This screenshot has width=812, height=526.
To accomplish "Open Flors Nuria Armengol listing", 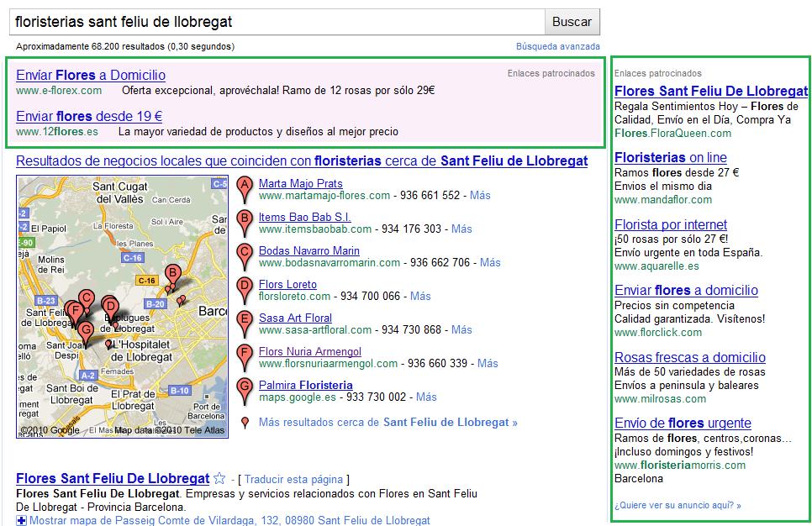I will [310, 351].
